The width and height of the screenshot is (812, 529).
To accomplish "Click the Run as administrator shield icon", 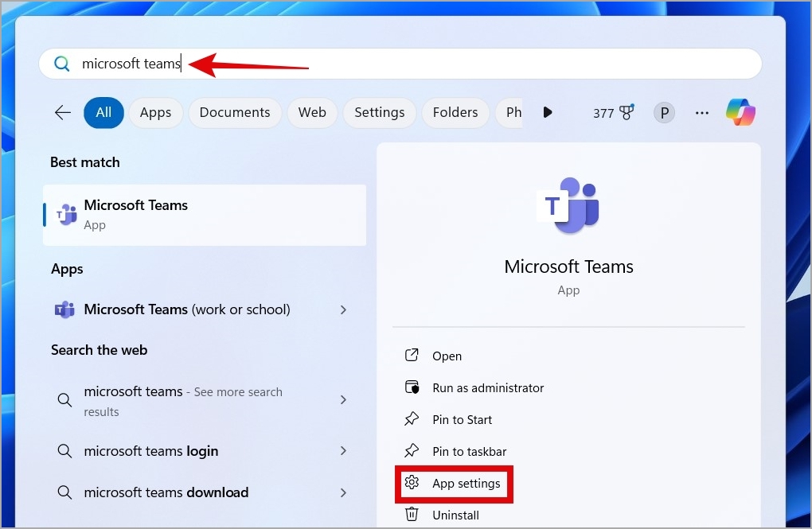I will [412, 387].
